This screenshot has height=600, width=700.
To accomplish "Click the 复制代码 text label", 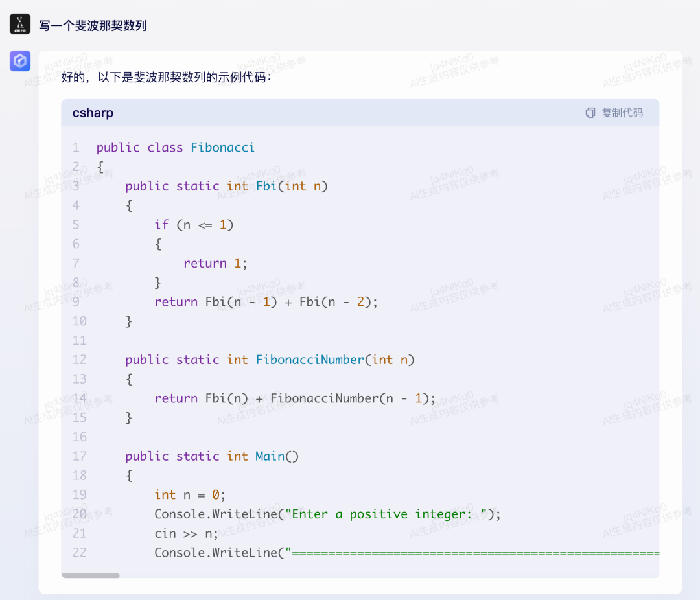I will pos(622,113).
